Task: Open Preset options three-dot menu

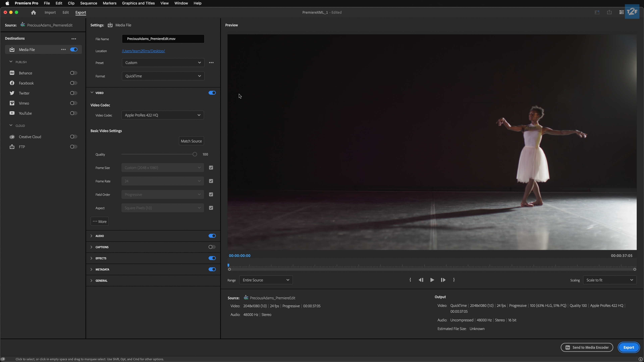Action: [x=211, y=63]
